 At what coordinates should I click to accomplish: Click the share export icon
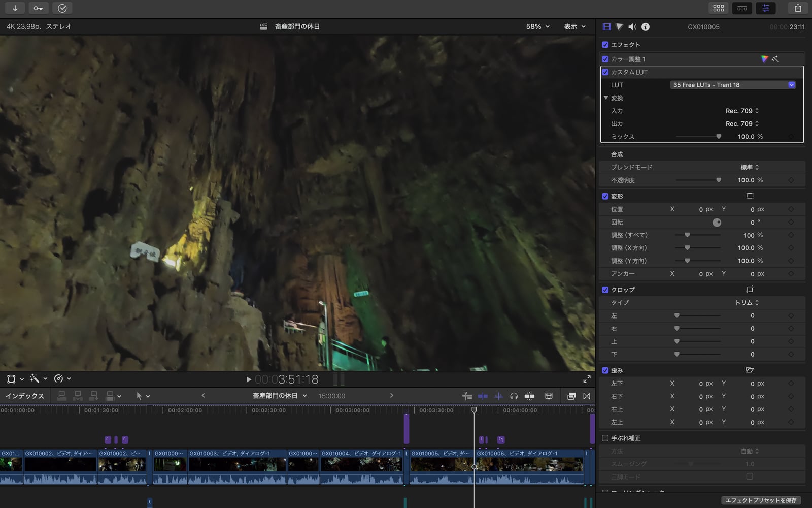[x=798, y=8]
